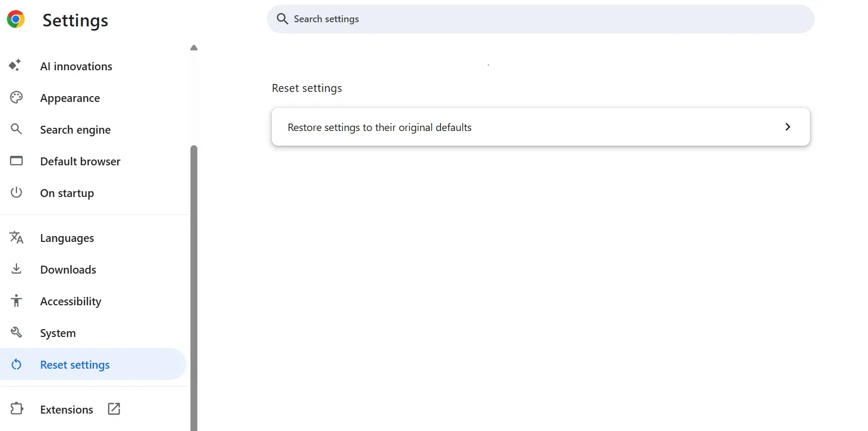Click the magnifier icon in the search bar
Image resolution: width=868 pixels, height=431 pixels.
point(282,18)
